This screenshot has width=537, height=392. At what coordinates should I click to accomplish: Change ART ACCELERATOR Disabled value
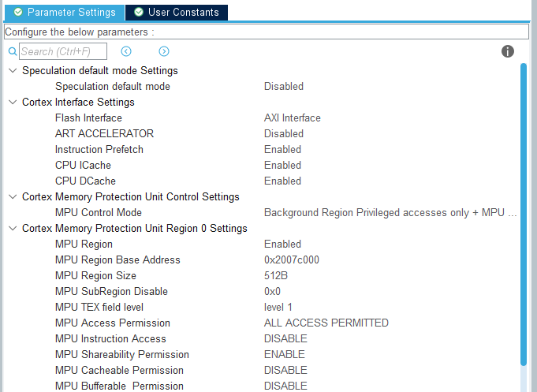283,133
